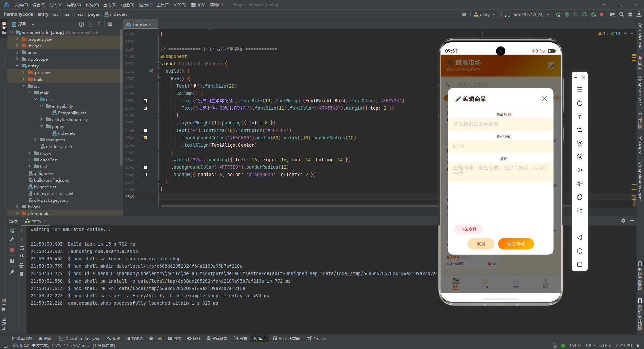Open Project Structure from the top toolbar

tap(612, 15)
